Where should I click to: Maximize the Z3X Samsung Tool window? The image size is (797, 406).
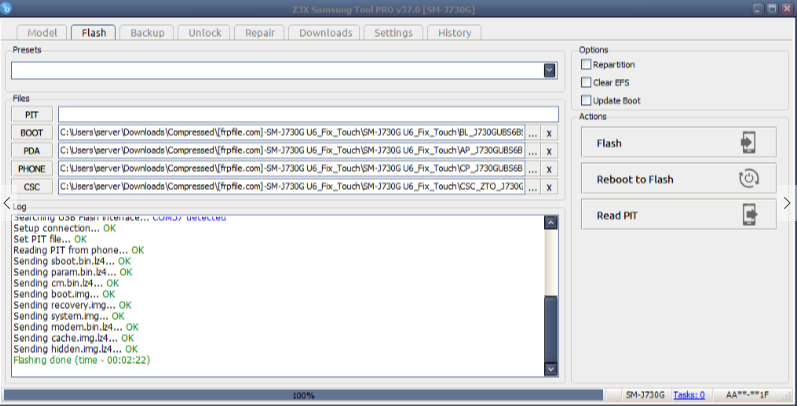(x=773, y=9)
